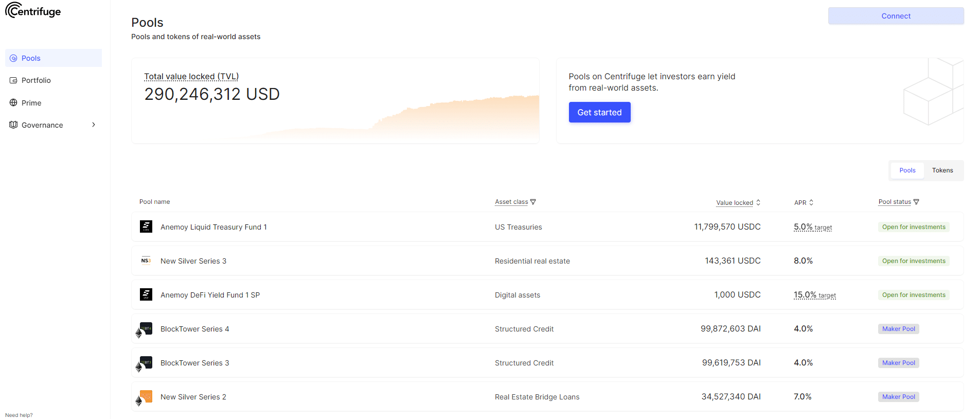This screenshot has width=980, height=419.
Task: Click Anemoy DeFi Yield Fund logo
Action: (146, 294)
